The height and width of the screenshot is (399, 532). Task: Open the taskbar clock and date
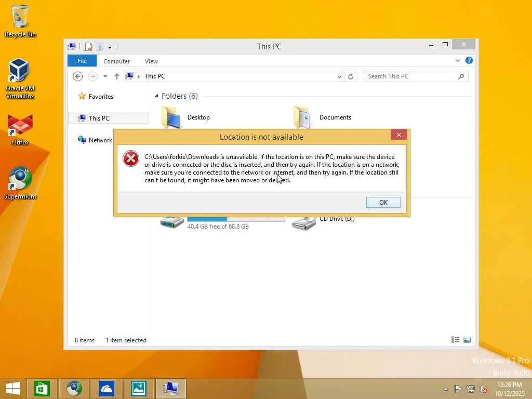pyautogui.click(x=510, y=389)
